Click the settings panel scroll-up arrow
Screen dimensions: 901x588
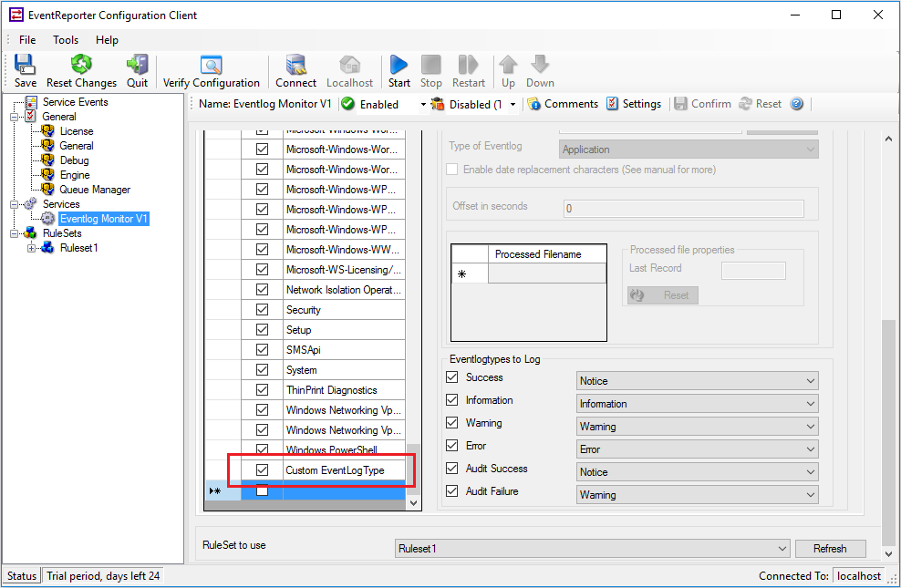click(888, 139)
